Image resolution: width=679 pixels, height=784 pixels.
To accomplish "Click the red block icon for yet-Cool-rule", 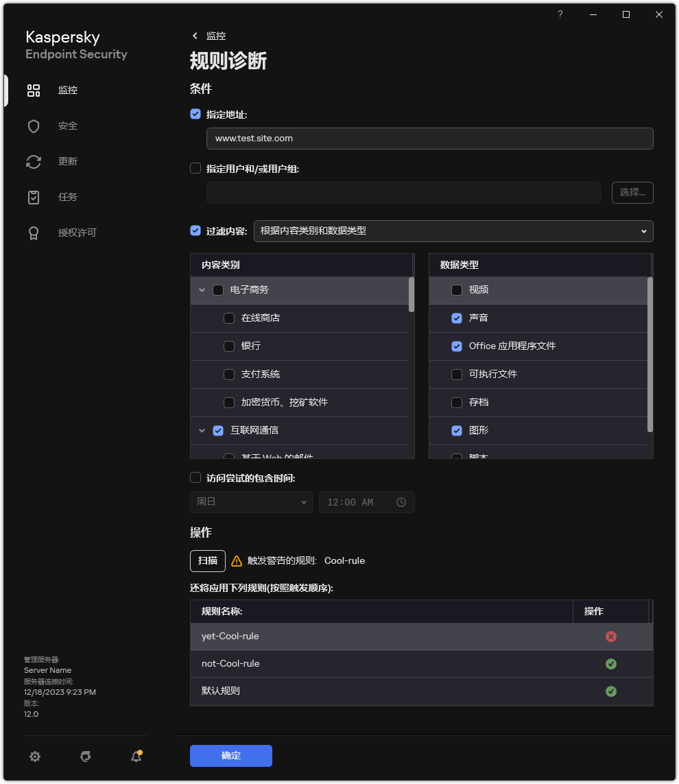I will pos(611,637).
